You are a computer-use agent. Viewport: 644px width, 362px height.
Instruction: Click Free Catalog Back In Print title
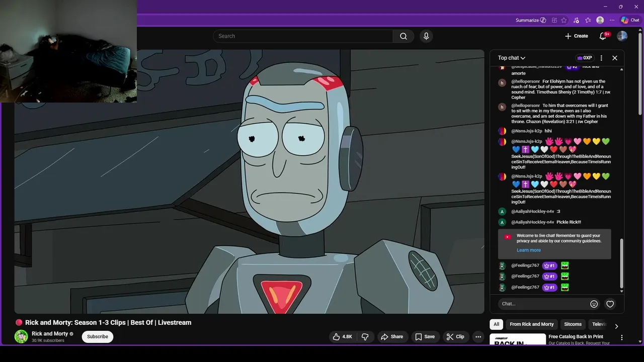tap(576, 337)
